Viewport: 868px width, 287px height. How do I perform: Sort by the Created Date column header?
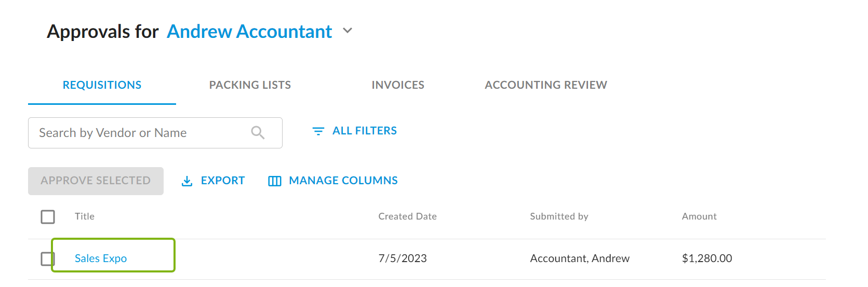click(407, 216)
